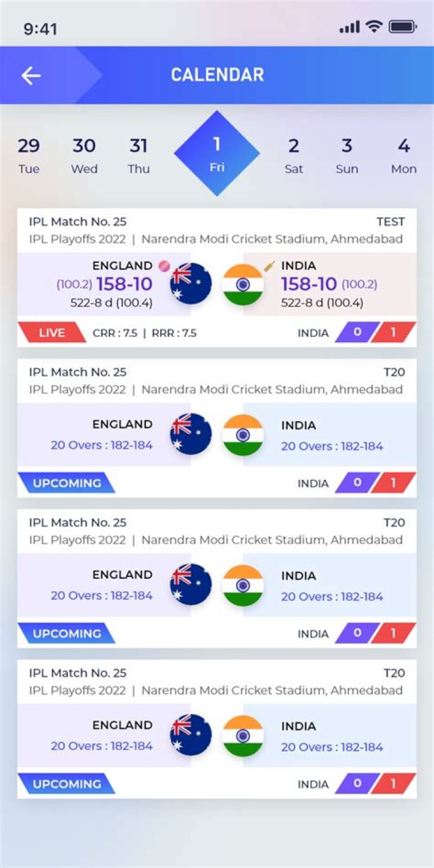
Task: Switch to Thursday 31 date
Action: (139, 154)
